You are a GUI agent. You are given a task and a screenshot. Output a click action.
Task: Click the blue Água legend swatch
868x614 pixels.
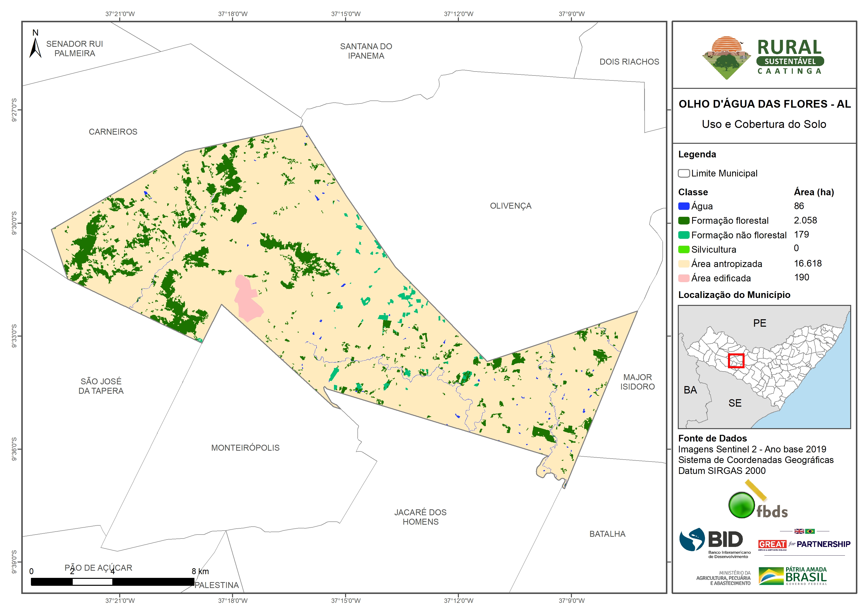click(683, 206)
